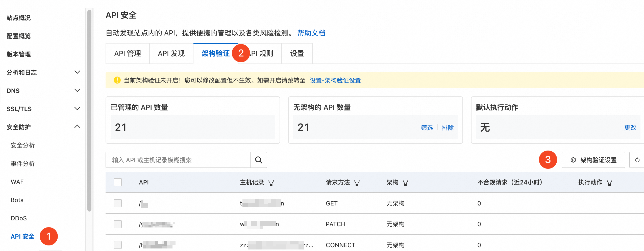Check the PATCH API row checkbox
The image size is (644, 251).
pyautogui.click(x=118, y=224)
